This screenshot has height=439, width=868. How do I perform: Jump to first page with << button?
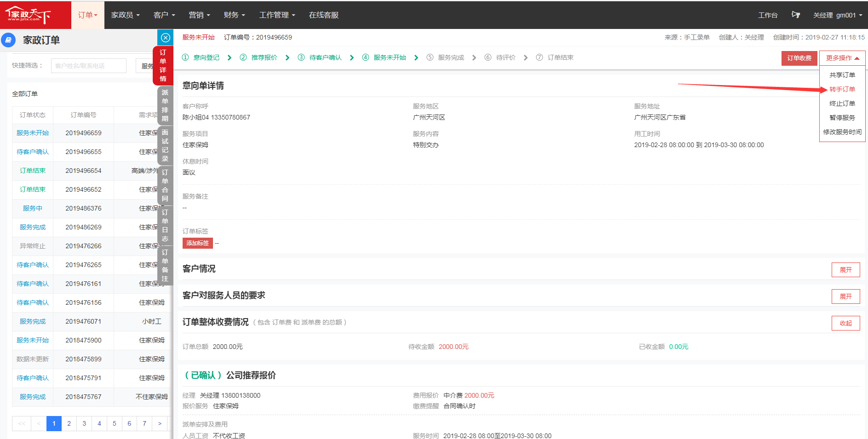pos(22,423)
